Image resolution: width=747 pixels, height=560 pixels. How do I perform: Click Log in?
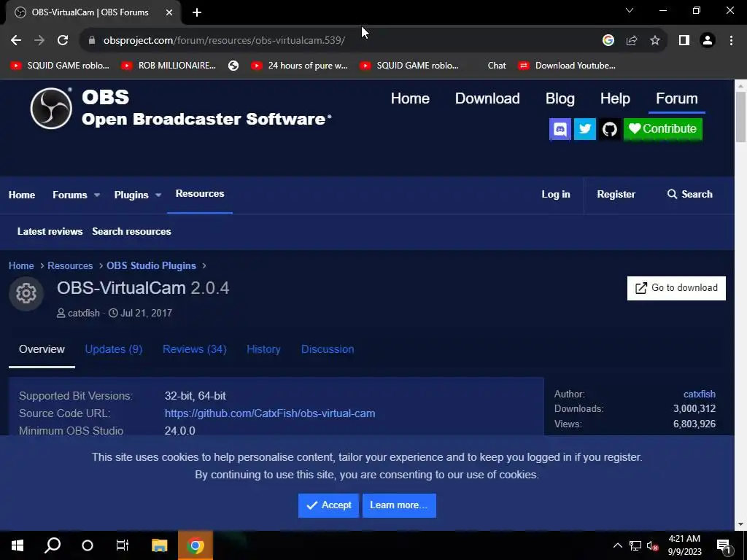[555, 194]
